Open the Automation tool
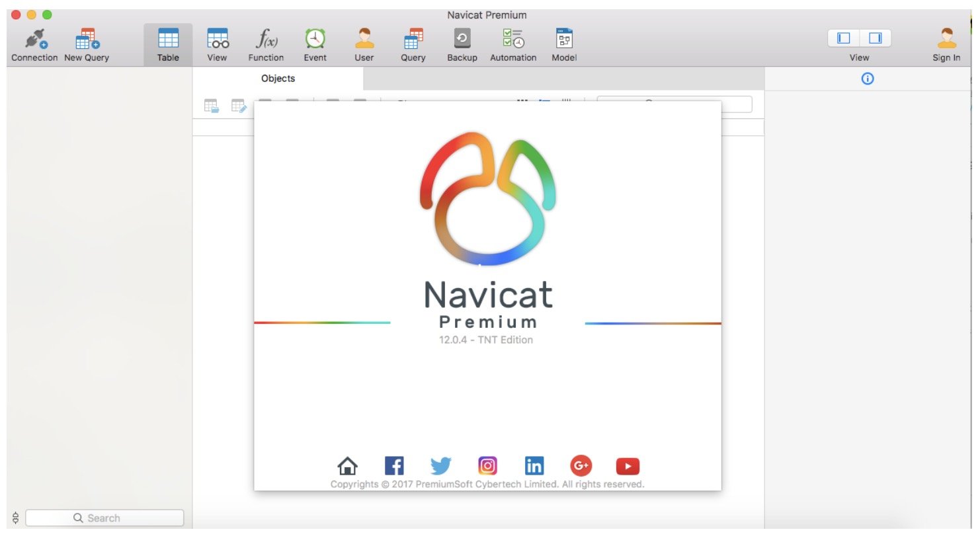The width and height of the screenshot is (980, 542). pos(513,45)
